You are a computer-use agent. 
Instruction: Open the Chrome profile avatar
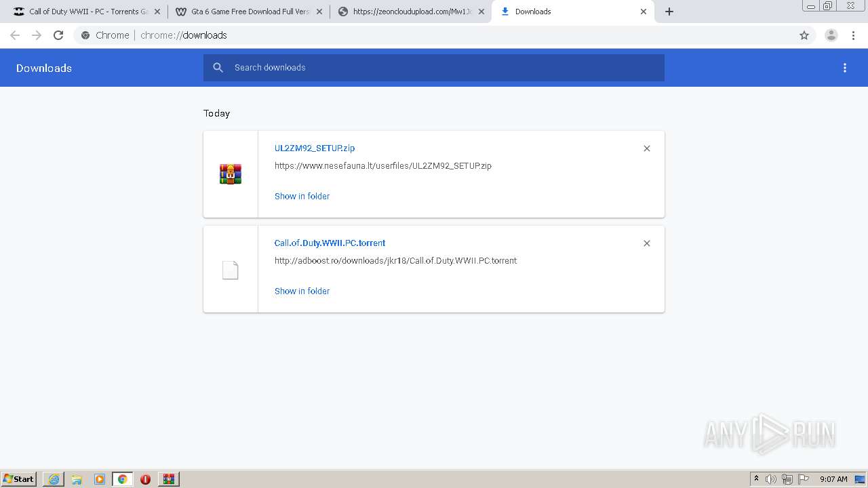pyautogui.click(x=831, y=35)
